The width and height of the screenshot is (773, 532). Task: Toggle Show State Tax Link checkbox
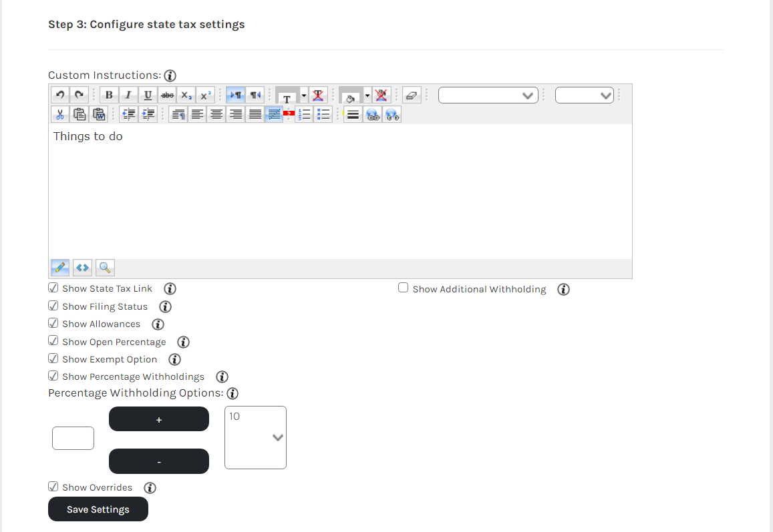(53, 288)
